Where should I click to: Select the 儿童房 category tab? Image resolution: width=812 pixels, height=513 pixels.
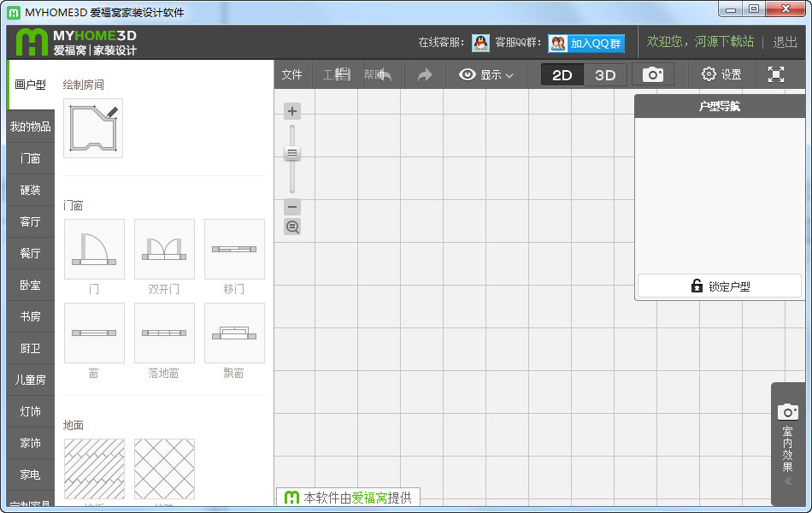[x=31, y=380]
